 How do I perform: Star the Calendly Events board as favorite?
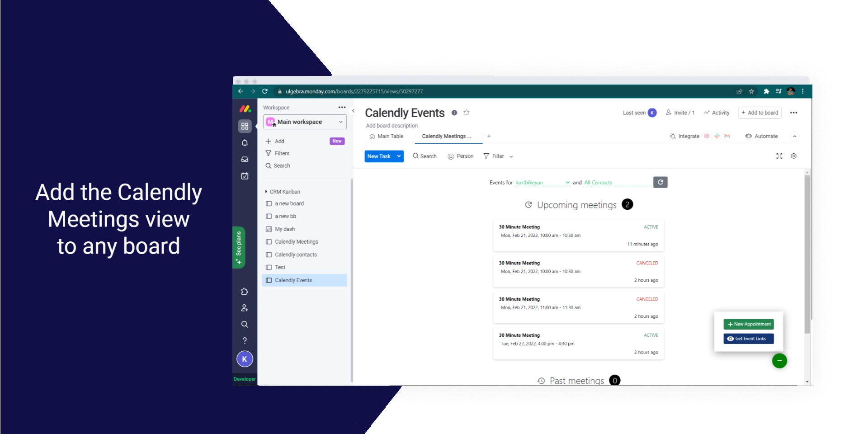coord(467,113)
